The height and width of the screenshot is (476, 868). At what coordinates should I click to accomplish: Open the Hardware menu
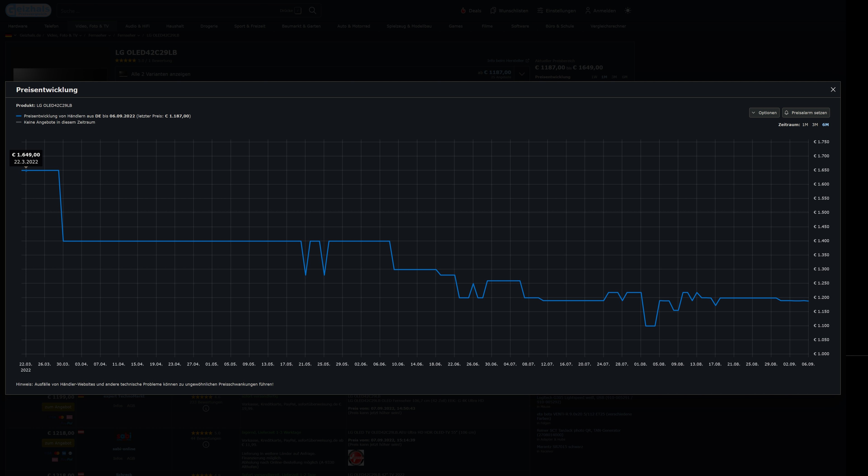(x=18, y=26)
